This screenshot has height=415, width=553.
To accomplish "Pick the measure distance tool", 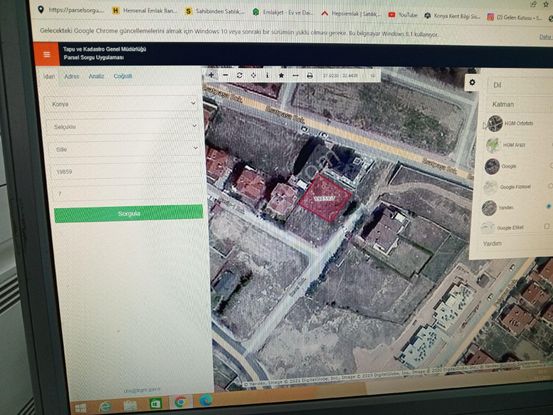I will (x=296, y=75).
